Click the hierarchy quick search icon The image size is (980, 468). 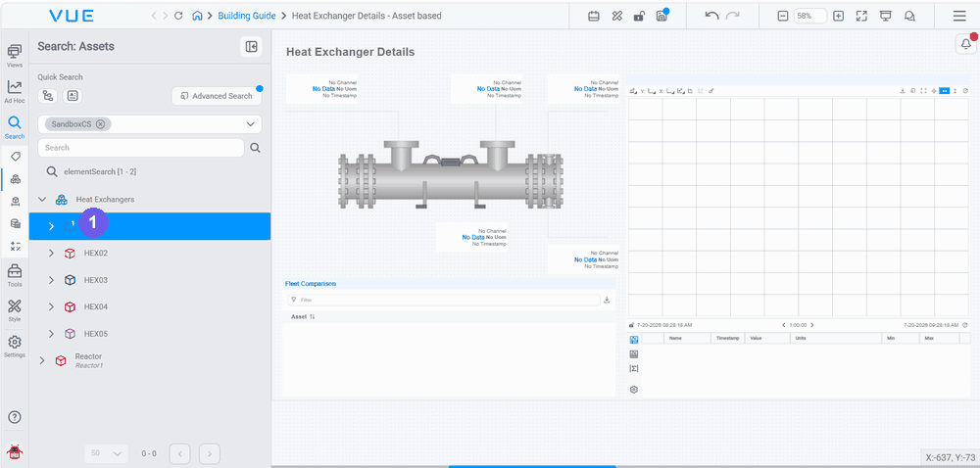47,96
